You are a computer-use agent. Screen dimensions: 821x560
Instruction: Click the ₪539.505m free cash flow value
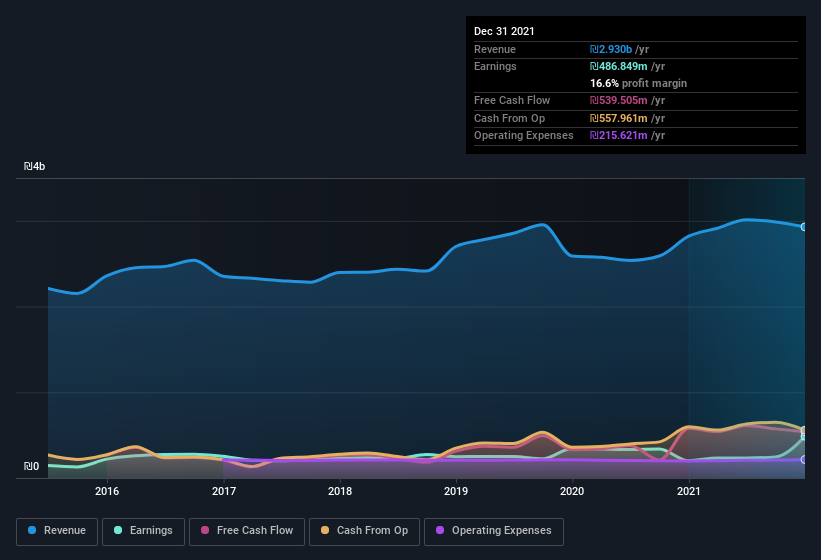(x=618, y=100)
